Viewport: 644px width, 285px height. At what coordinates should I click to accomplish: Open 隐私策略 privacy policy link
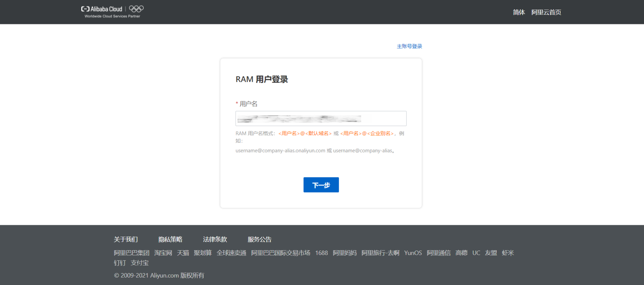(x=170, y=239)
